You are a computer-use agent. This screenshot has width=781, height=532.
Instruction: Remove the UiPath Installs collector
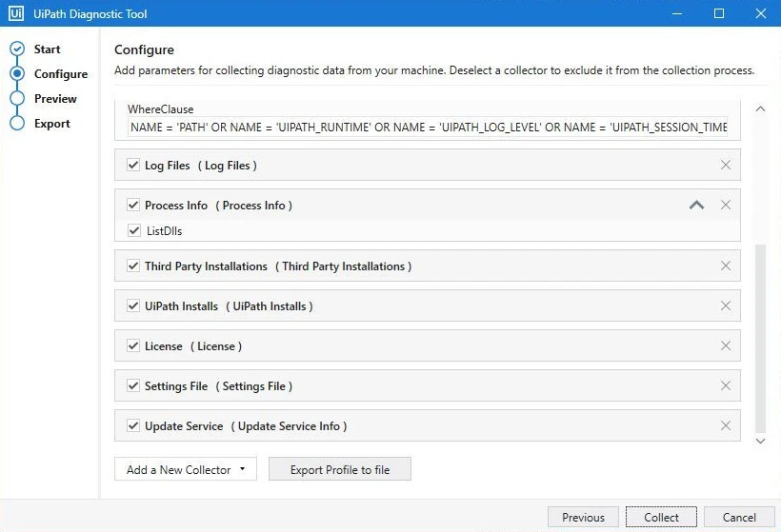click(725, 305)
